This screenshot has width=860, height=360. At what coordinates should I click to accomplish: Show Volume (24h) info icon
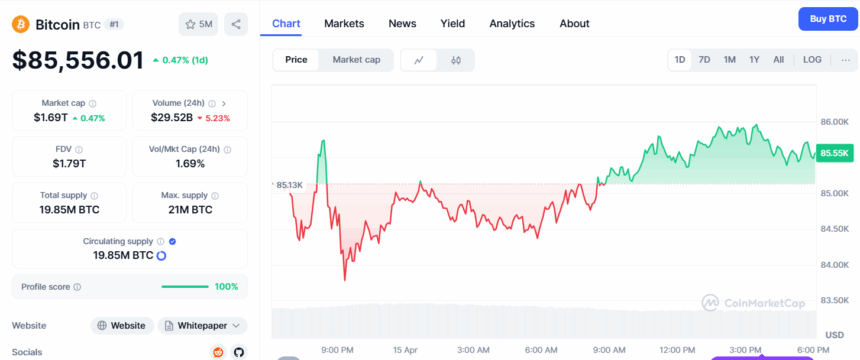coord(212,103)
